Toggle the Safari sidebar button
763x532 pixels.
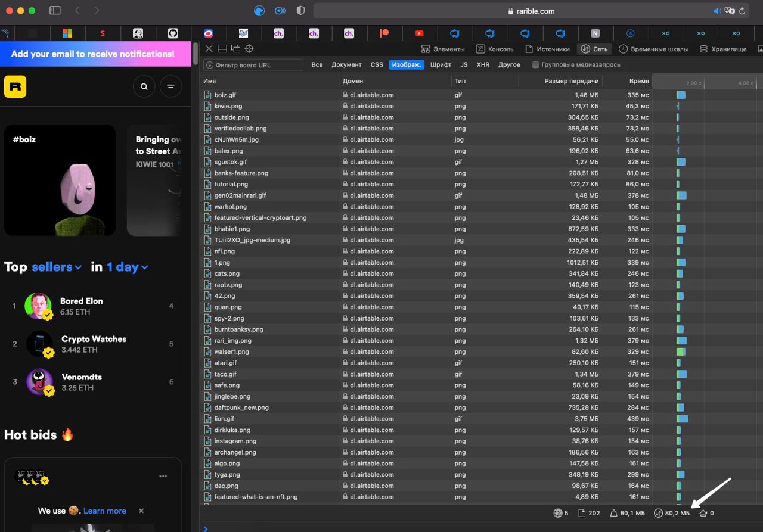click(55, 11)
